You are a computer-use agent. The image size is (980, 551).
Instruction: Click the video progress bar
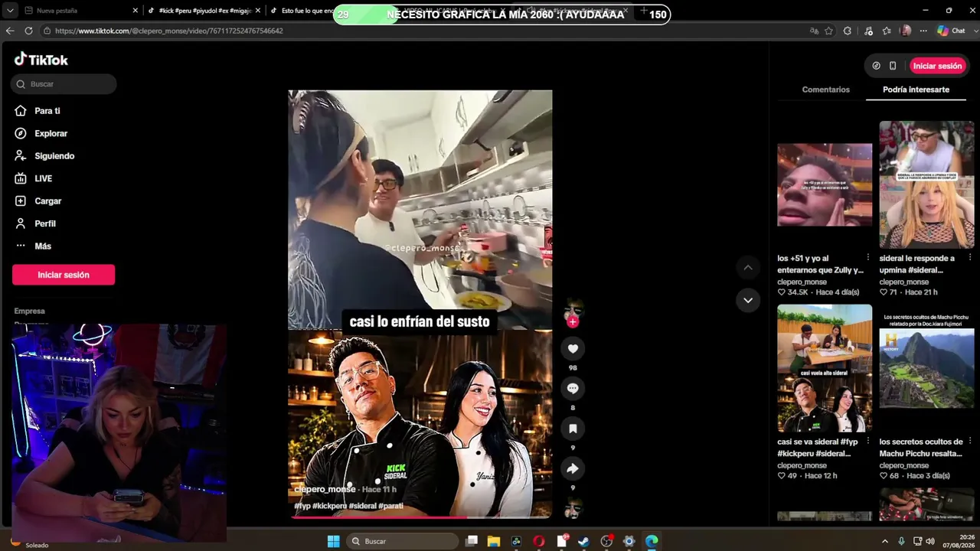click(420, 517)
